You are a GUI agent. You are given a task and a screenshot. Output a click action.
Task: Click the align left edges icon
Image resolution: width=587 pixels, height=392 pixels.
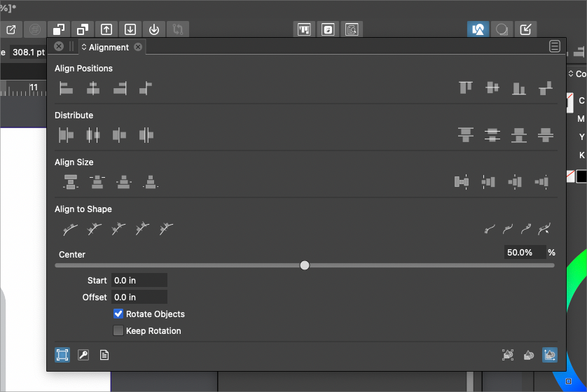pos(66,88)
